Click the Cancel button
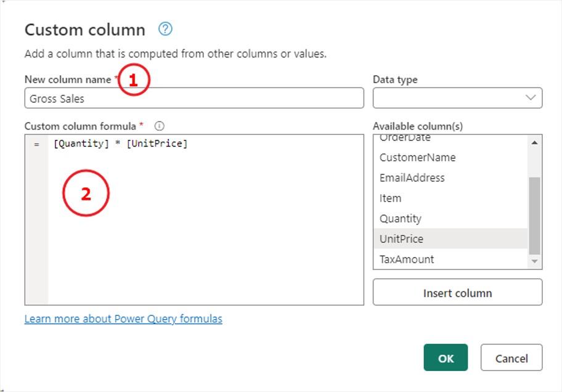The height and width of the screenshot is (392, 562). [511, 357]
